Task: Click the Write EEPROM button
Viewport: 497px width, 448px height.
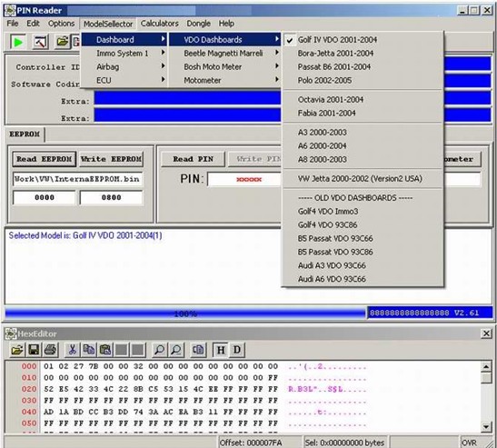Action: pos(111,159)
